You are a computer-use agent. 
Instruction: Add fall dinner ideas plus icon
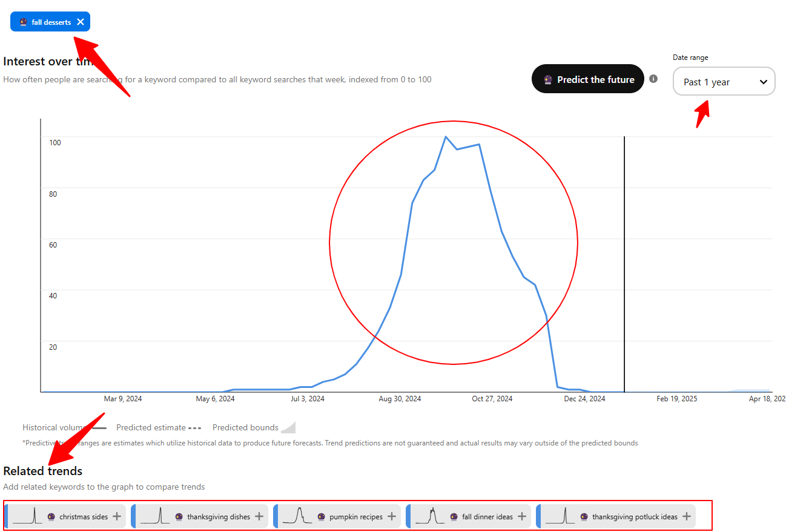tap(522, 516)
